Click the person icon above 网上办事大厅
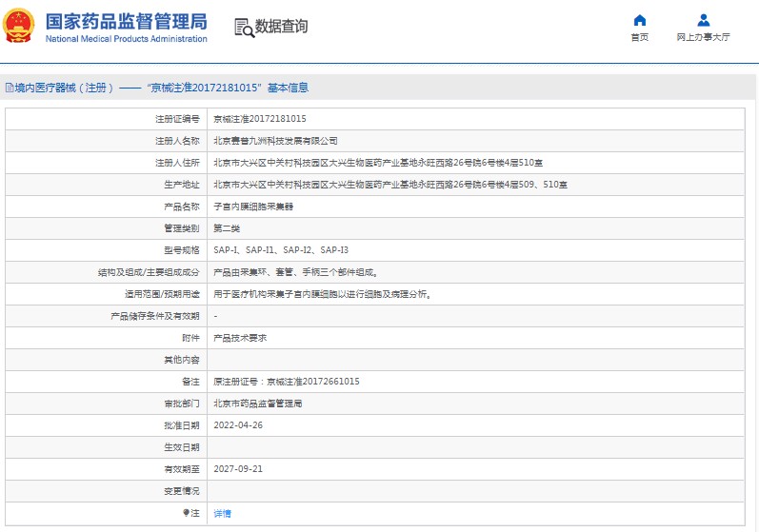This screenshot has width=759, height=532. (703, 20)
